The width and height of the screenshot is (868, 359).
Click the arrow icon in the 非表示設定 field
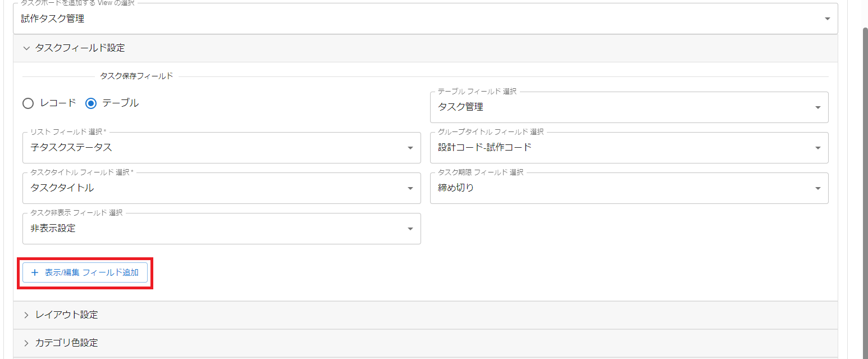409,228
